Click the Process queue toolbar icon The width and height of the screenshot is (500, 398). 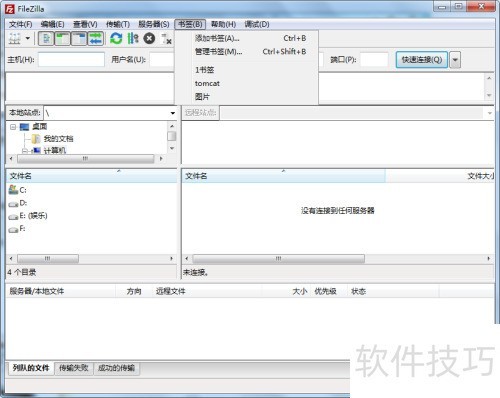[x=133, y=39]
